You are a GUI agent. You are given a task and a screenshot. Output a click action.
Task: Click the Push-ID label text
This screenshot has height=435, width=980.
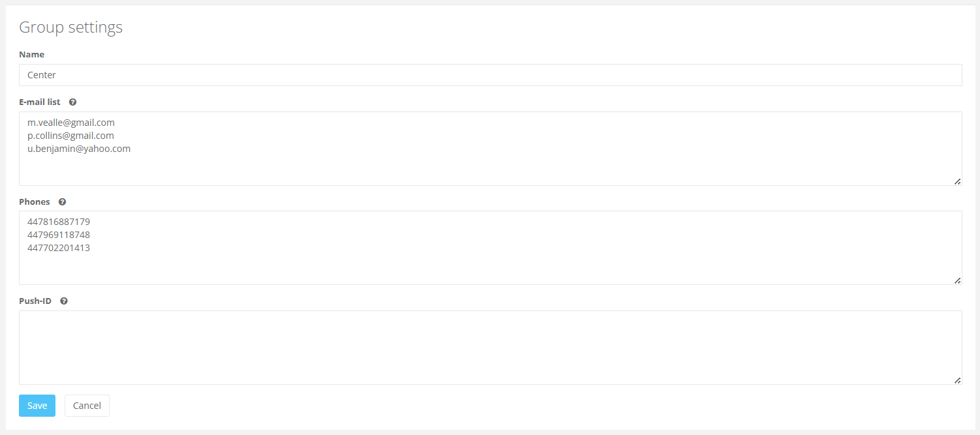(x=35, y=301)
